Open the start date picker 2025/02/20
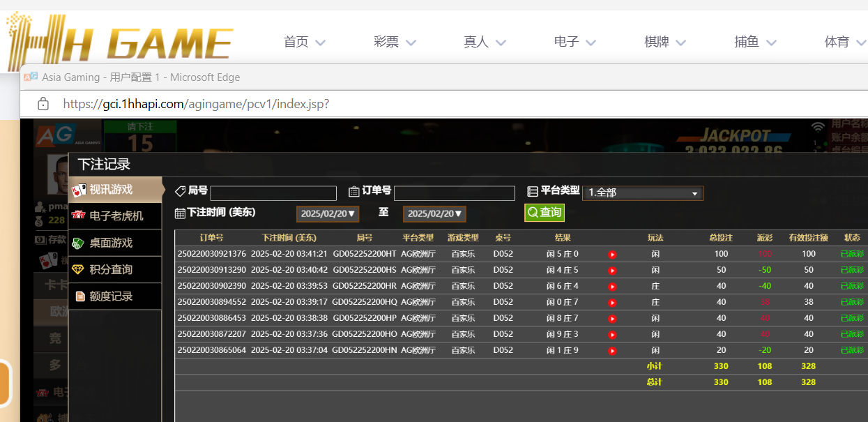 click(x=327, y=214)
